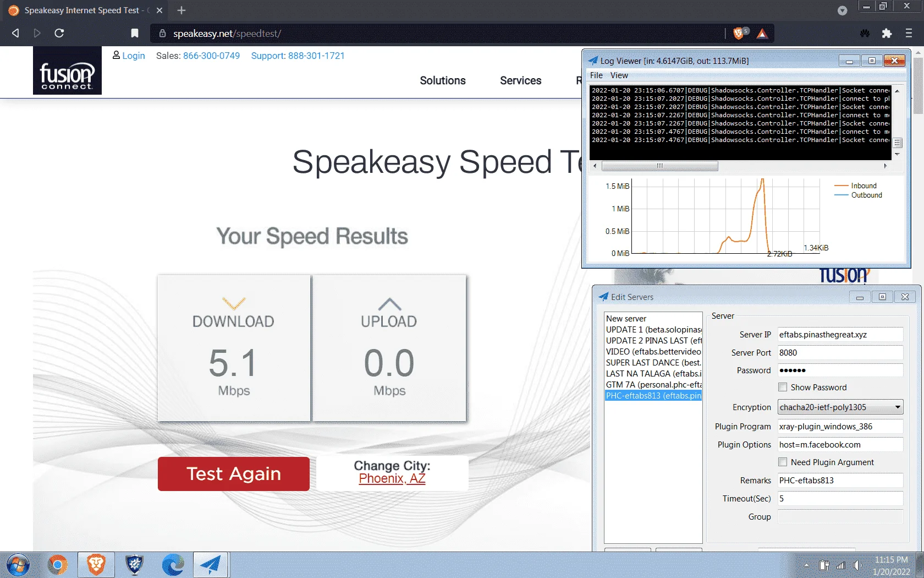This screenshot has width=924, height=578.
Task: Enable Need Plugin Argument checkbox
Action: coord(783,462)
